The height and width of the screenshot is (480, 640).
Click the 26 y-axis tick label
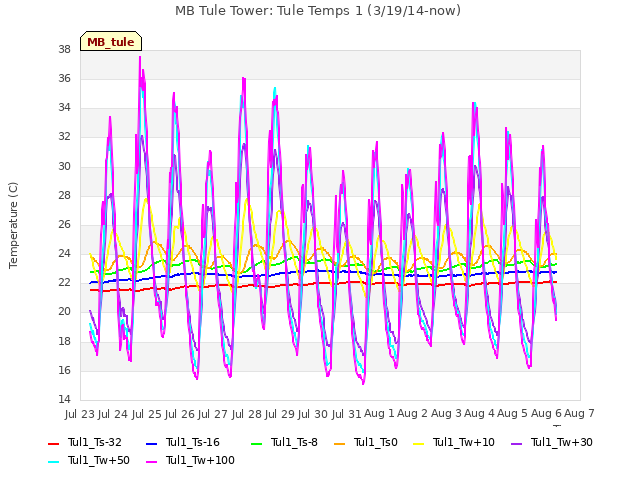[64, 224]
